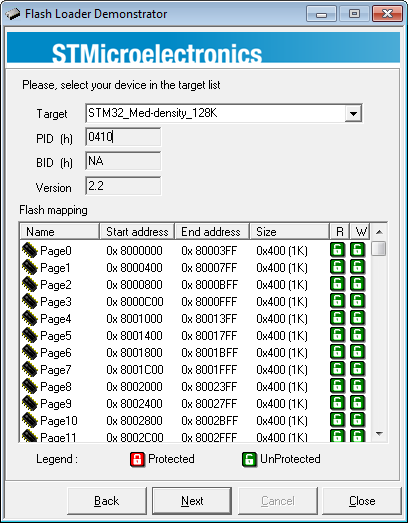Viewport: 408px width, 523px height.
Task: Click the Back button
Action: tap(107, 501)
